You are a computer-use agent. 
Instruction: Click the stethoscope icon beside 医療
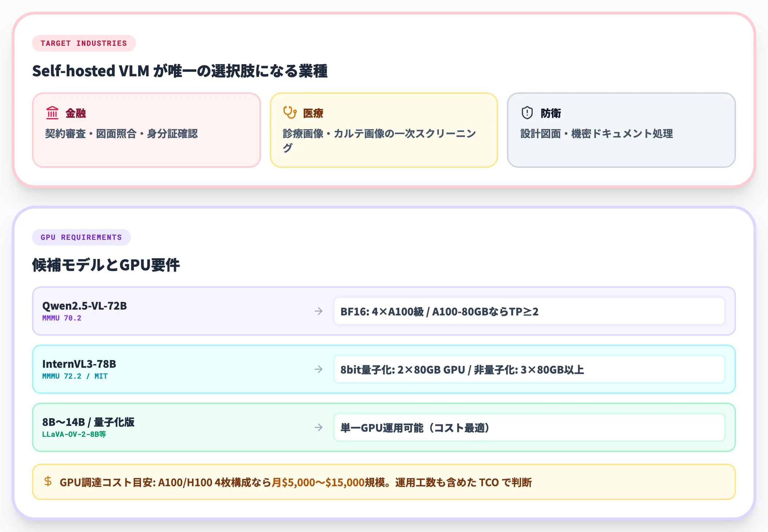(x=290, y=113)
